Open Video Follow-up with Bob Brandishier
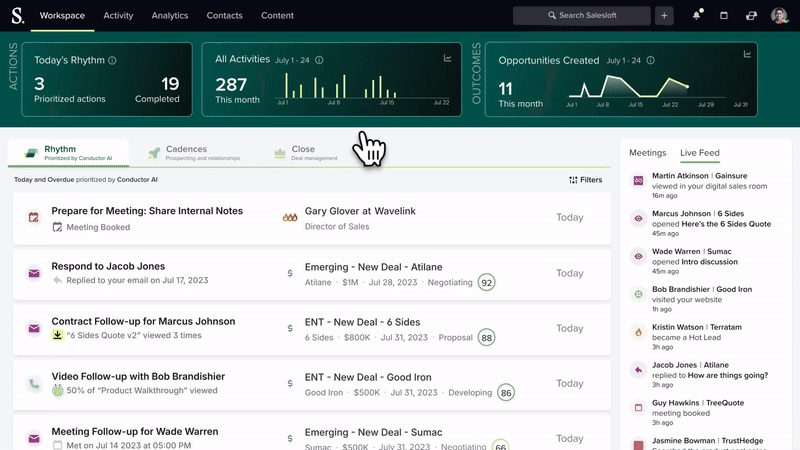 [x=138, y=376]
